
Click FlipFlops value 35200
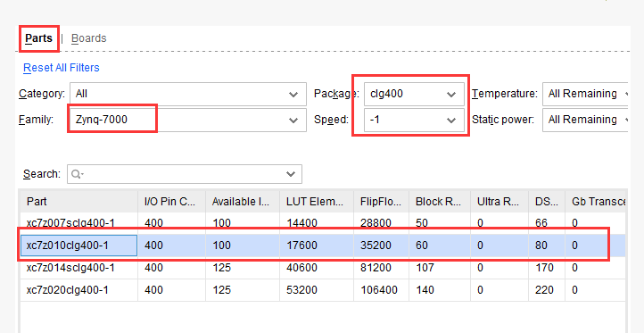[376, 246]
